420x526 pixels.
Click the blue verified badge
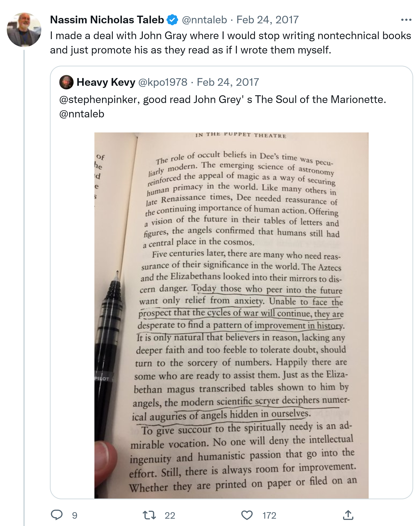pos(172,20)
